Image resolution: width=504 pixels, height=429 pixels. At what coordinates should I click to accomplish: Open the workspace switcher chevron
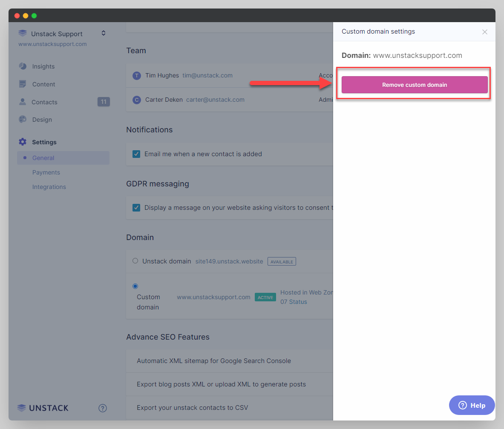(103, 33)
